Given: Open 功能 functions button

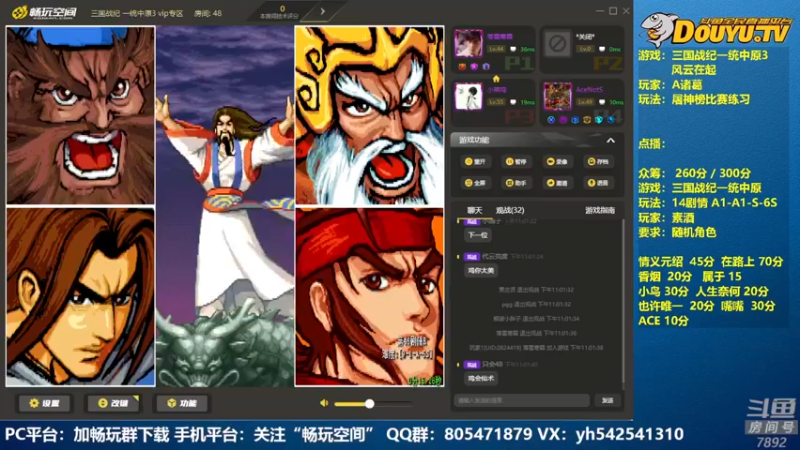Looking at the screenshot, I should click(182, 403).
